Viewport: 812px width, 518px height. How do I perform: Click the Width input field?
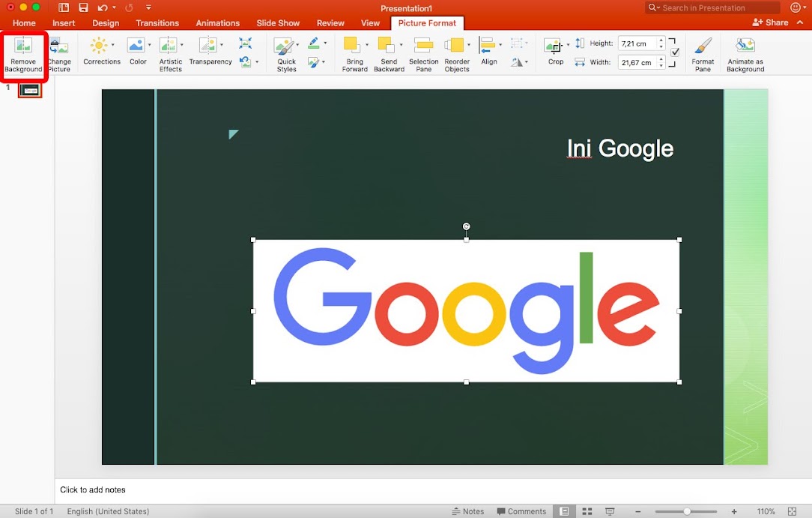pos(637,63)
